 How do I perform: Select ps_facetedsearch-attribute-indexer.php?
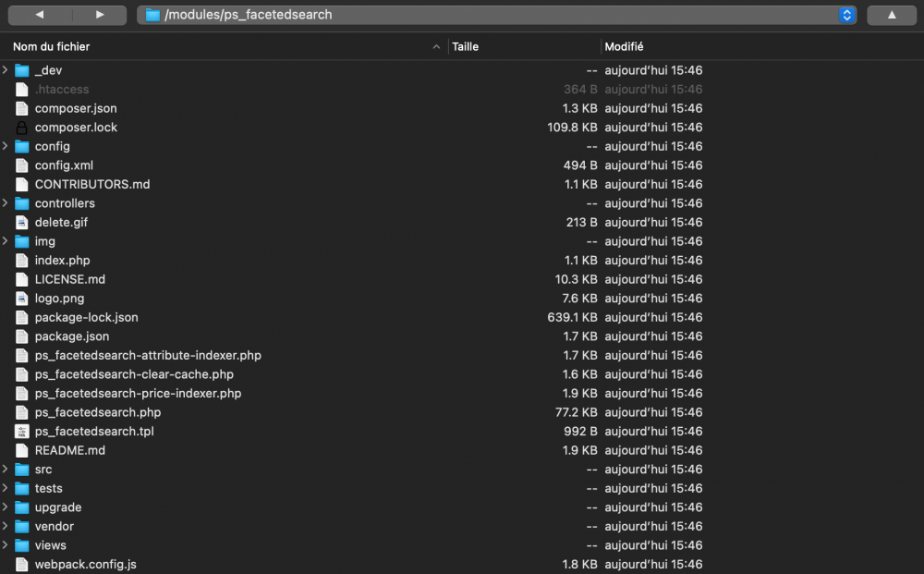coord(148,355)
